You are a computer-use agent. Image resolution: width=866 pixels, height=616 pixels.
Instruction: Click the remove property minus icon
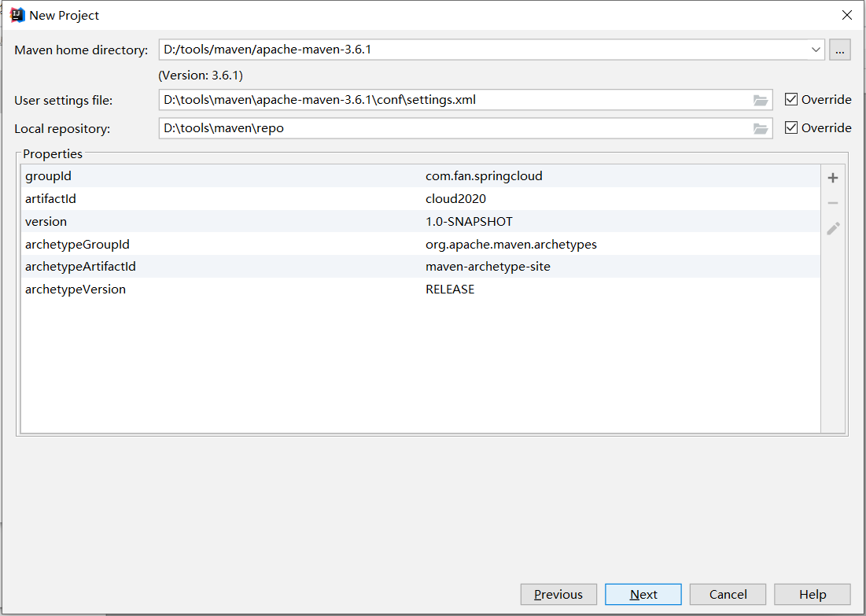833,203
